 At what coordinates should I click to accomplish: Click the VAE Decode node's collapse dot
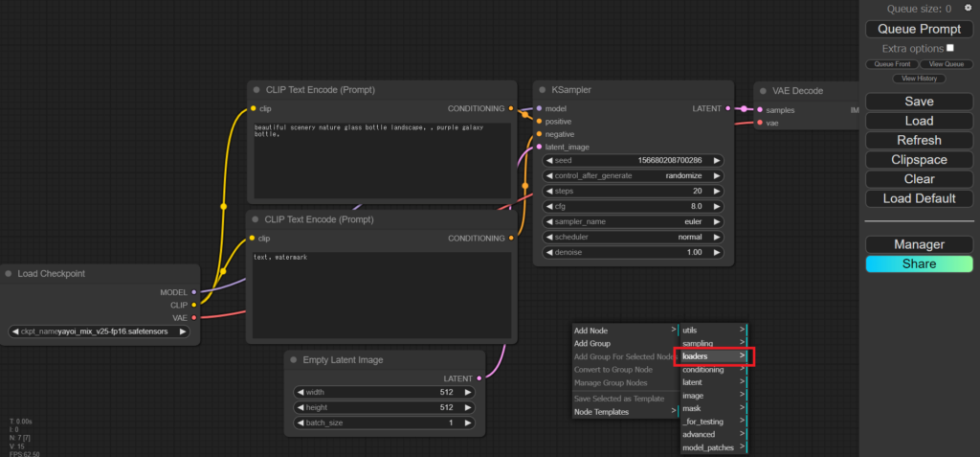coord(764,91)
